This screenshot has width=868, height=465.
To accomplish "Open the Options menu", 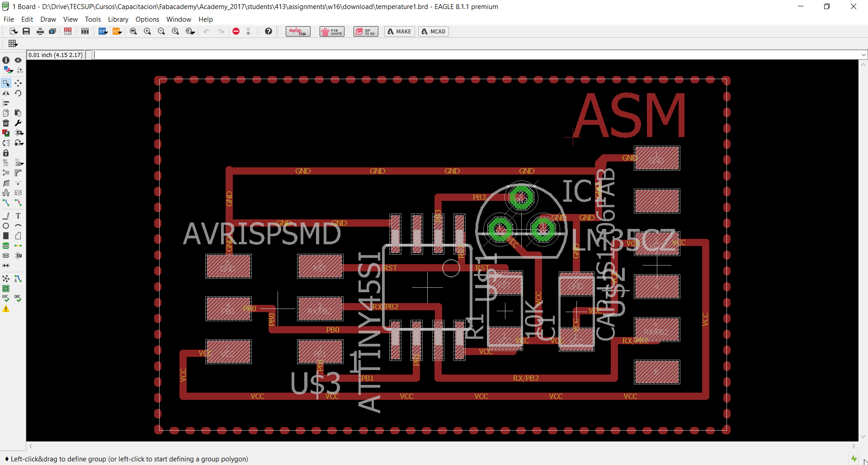I will pos(147,19).
